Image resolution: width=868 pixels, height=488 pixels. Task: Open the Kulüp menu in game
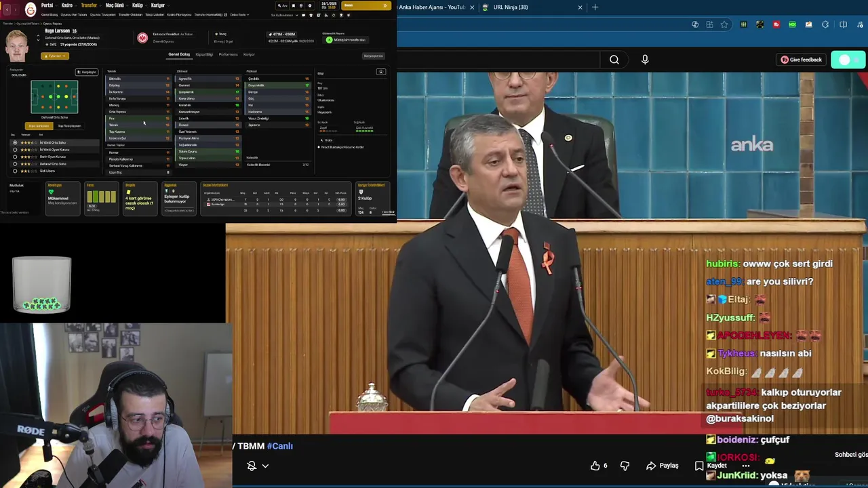tap(138, 5)
